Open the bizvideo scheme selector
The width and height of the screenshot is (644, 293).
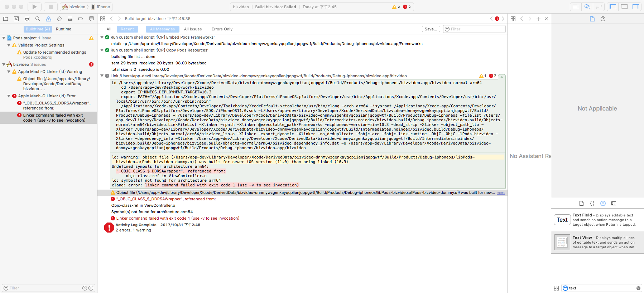click(74, 7)
